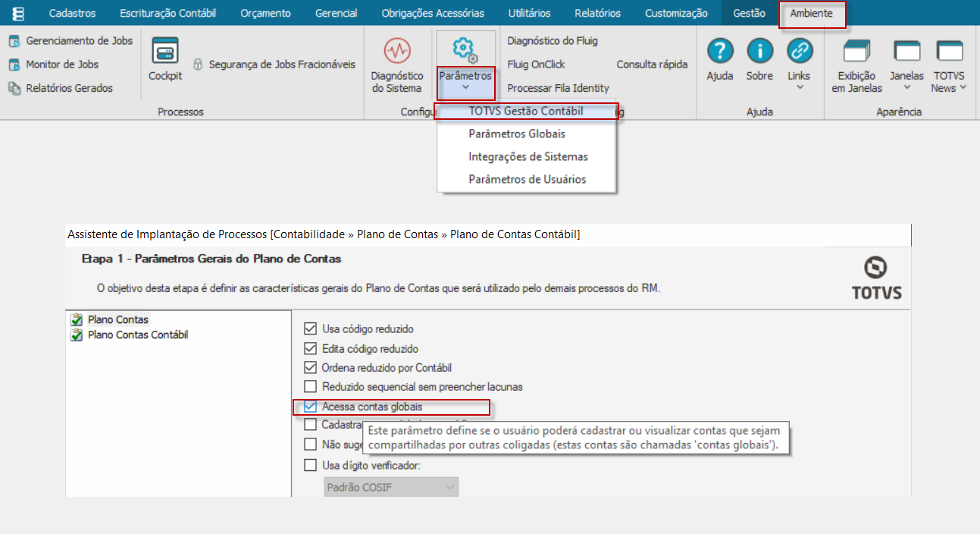
Task: Select Parâmetros de Usuários menu entry
Action: point(526,179)
